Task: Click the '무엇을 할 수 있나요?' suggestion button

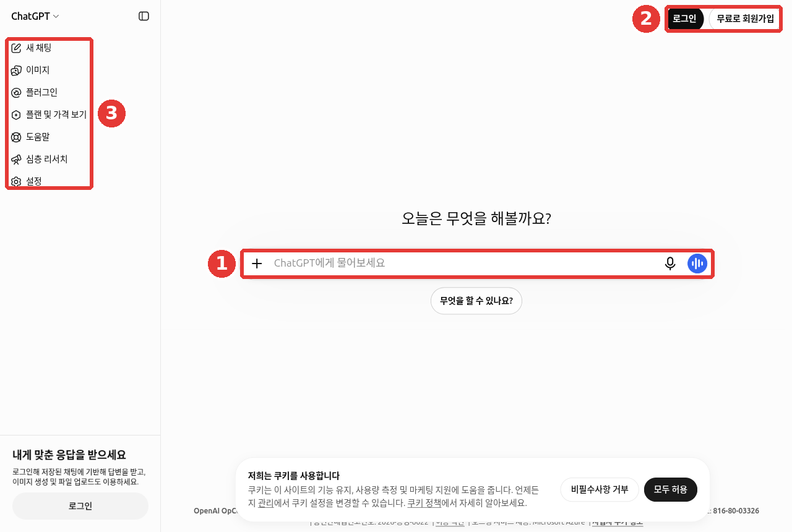Action: point(476,301)
